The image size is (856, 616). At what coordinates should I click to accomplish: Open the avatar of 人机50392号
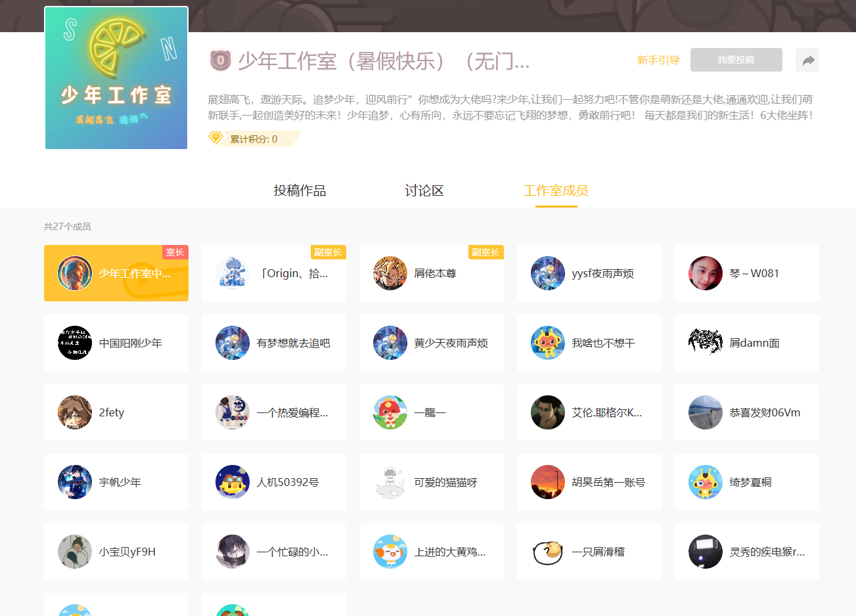(233, 482)
